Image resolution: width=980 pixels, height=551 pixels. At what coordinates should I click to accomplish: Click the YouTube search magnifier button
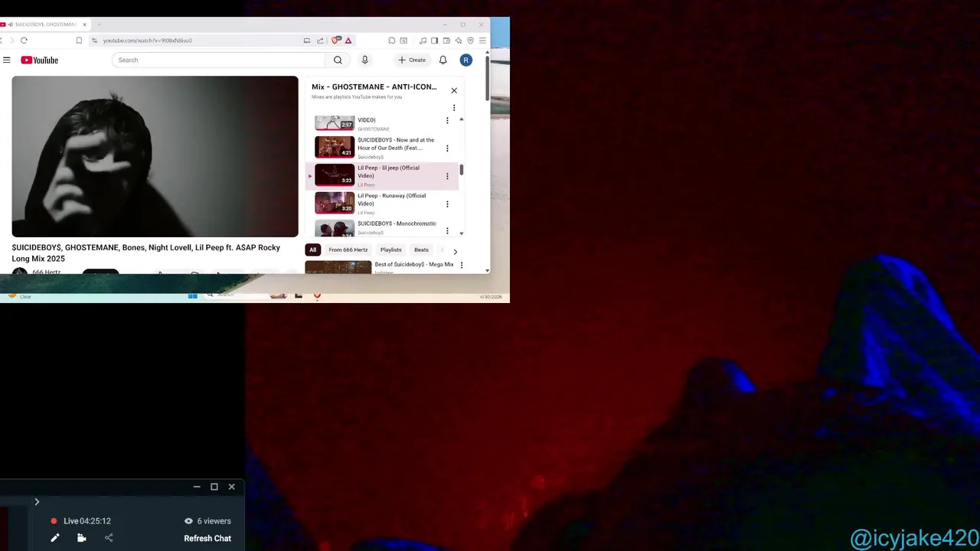coord(338,60)
